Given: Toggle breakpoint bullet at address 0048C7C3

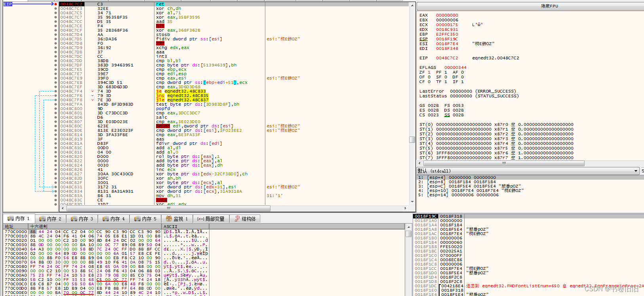Looking at the screenshot, I should [x=55, y=9].
